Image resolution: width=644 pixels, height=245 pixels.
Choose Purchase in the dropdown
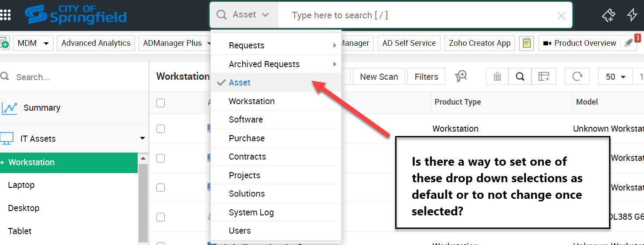276,138
